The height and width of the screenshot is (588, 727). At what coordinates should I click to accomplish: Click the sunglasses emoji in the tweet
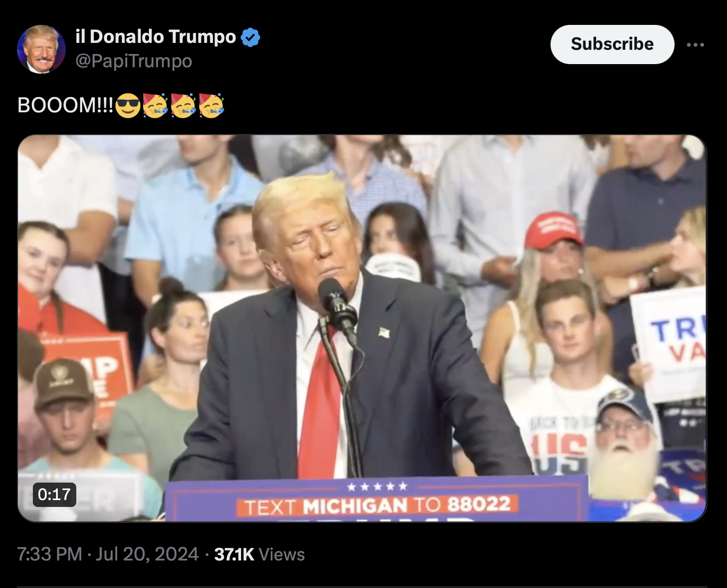click(x=128, y=105)
